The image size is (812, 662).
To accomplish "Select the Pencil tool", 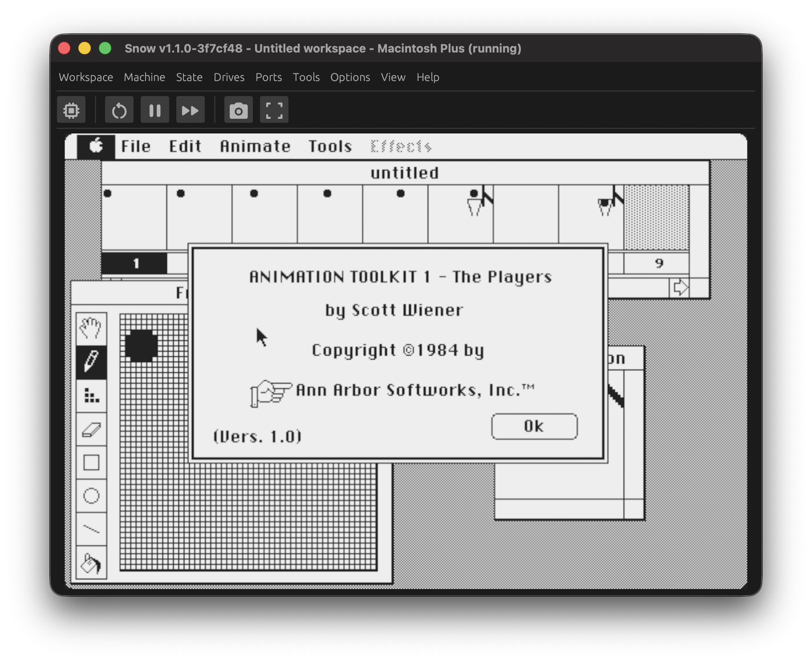I will click(x=91, y=363).
